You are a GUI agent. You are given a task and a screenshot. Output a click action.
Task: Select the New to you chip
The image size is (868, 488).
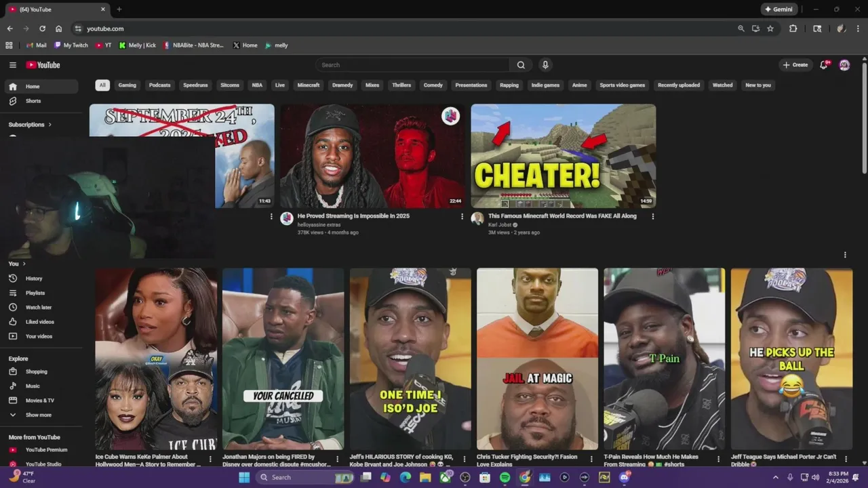pos(758,85)
